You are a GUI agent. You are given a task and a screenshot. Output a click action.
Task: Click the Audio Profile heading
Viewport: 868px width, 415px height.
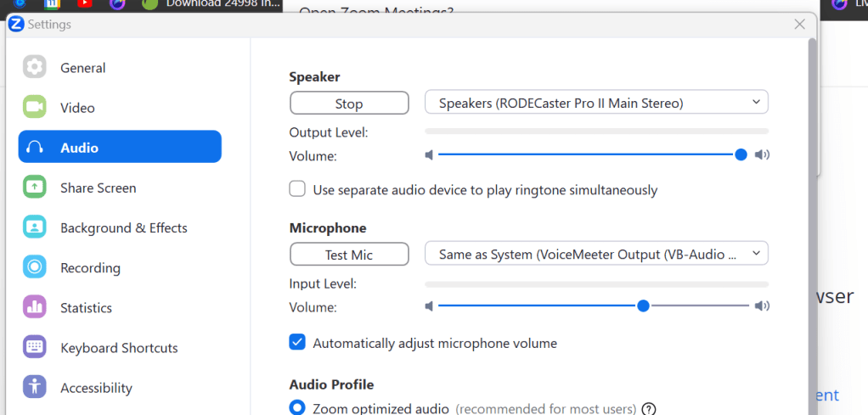tap(331, 384)
